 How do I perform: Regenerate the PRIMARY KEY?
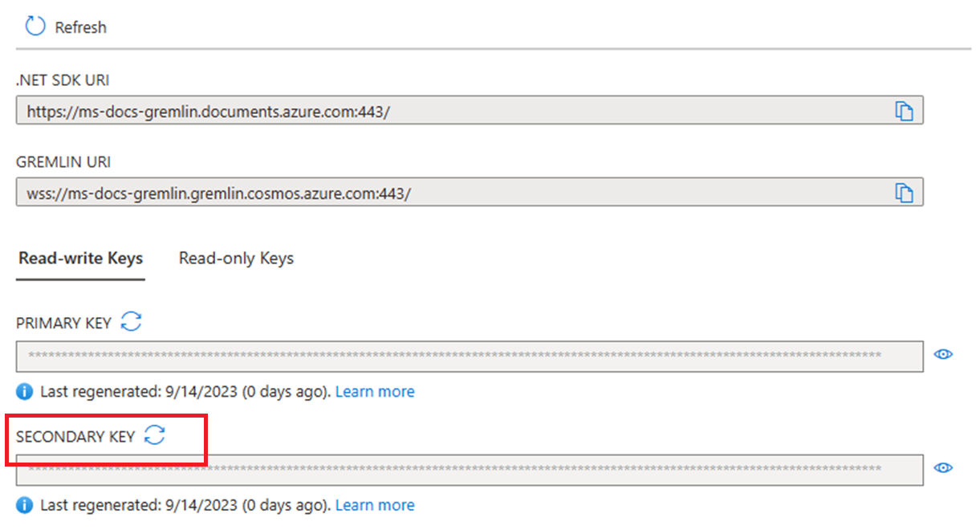131,322
